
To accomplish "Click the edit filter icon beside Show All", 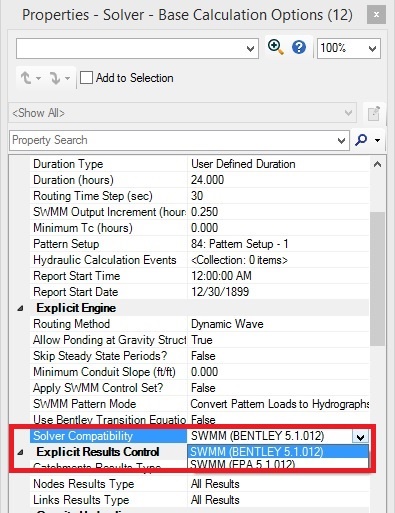I will point(374,113).
